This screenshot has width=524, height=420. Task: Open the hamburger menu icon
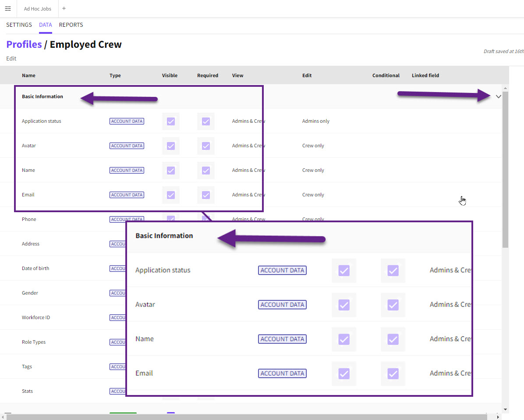(7, 9)
